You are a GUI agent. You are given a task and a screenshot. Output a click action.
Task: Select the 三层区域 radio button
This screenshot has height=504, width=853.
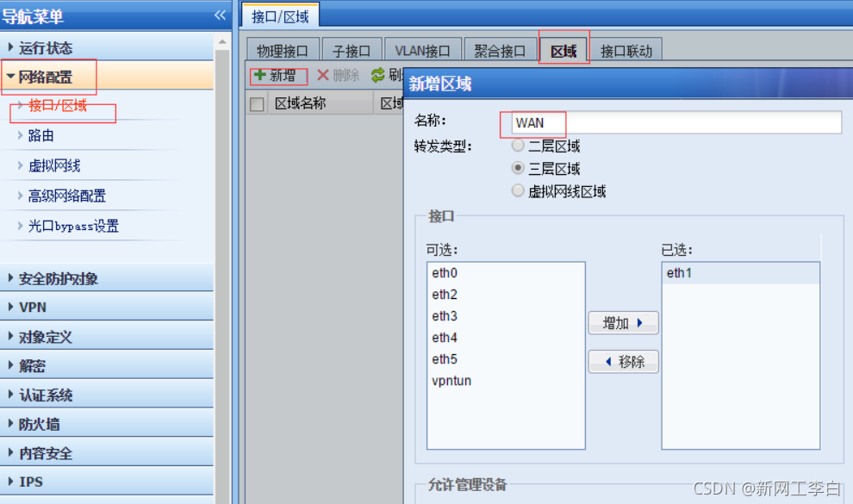click(x=518, y=168)
